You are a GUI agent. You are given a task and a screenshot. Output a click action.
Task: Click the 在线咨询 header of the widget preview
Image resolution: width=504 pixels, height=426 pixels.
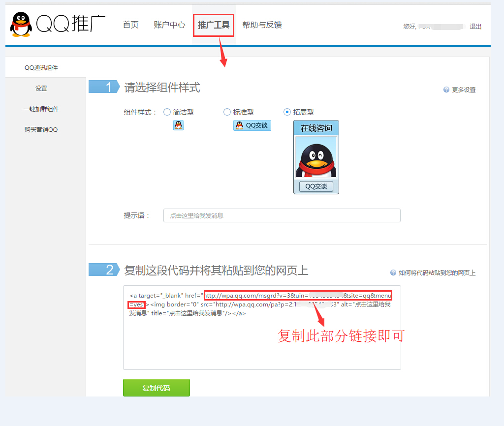click(x=316, y=128)
